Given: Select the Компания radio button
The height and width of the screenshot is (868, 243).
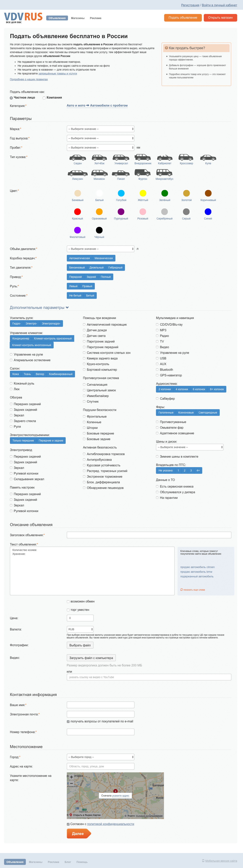Looking at the screenshot, I should pos(44,98).
